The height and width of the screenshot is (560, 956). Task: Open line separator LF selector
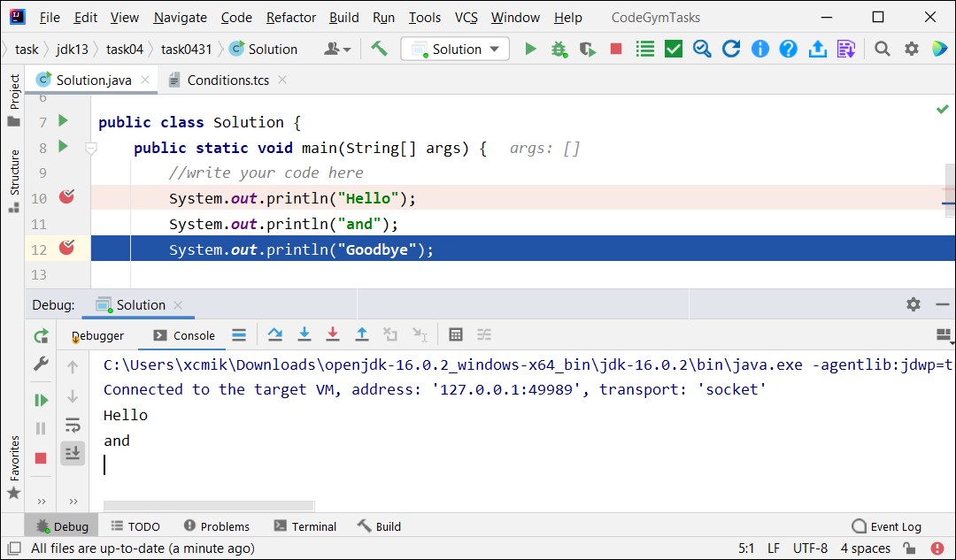coord(773,548)
